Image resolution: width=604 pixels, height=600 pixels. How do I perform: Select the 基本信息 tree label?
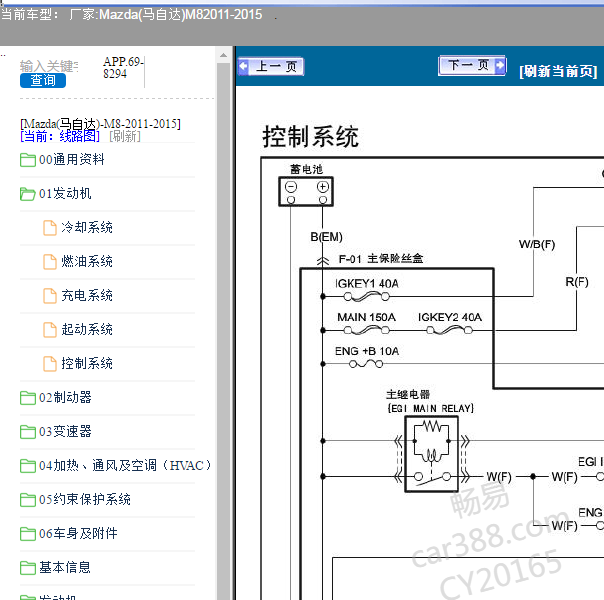65,567
